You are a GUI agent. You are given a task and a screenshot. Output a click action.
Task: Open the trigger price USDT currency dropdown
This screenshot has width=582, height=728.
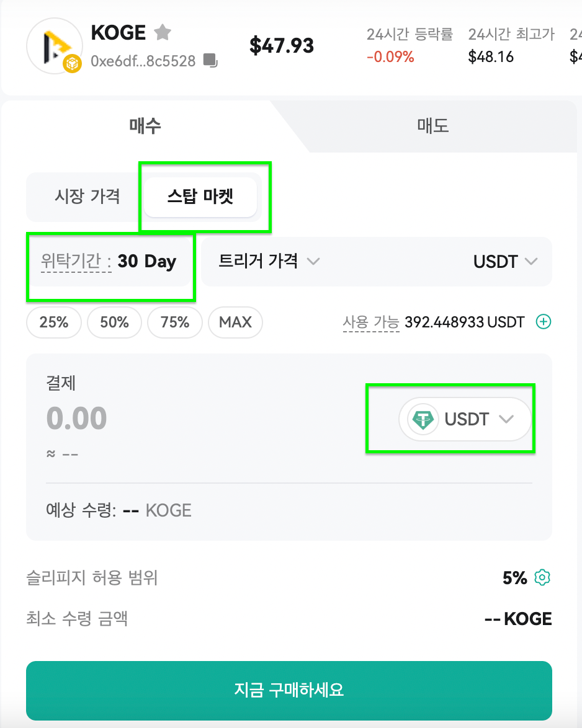[x=506, y=262]
